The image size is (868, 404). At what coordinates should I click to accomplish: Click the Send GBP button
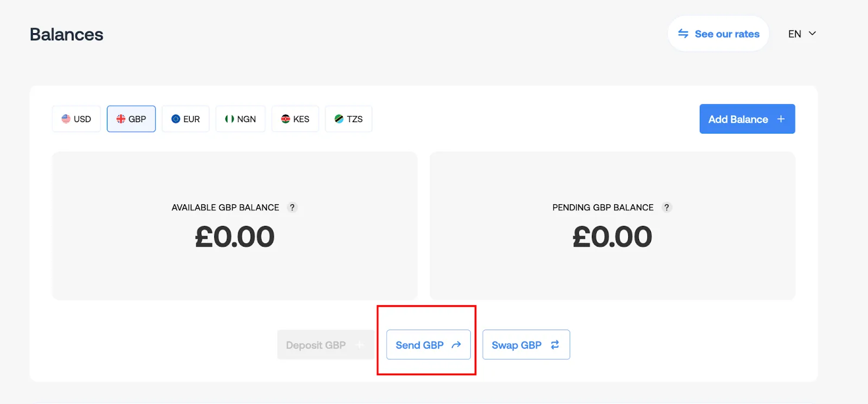click(x=429, y=345)
